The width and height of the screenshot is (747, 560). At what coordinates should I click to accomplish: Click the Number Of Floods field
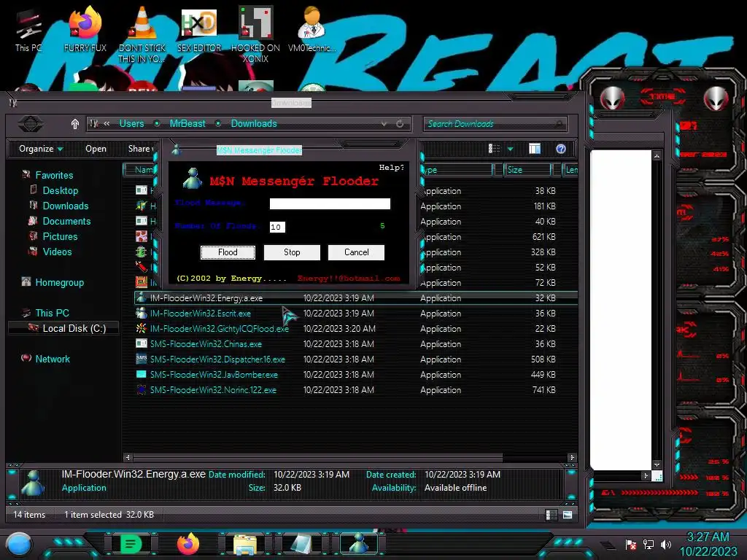[277, 227]
